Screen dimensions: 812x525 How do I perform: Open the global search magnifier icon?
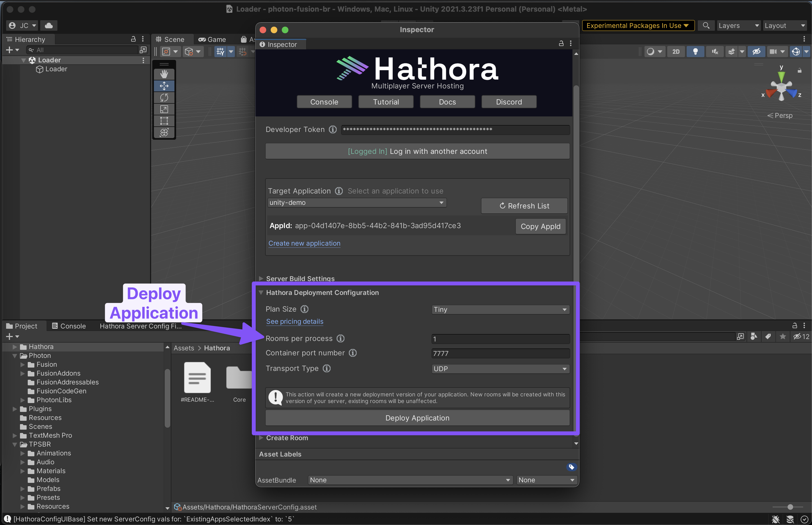click(x=706, y=26)
